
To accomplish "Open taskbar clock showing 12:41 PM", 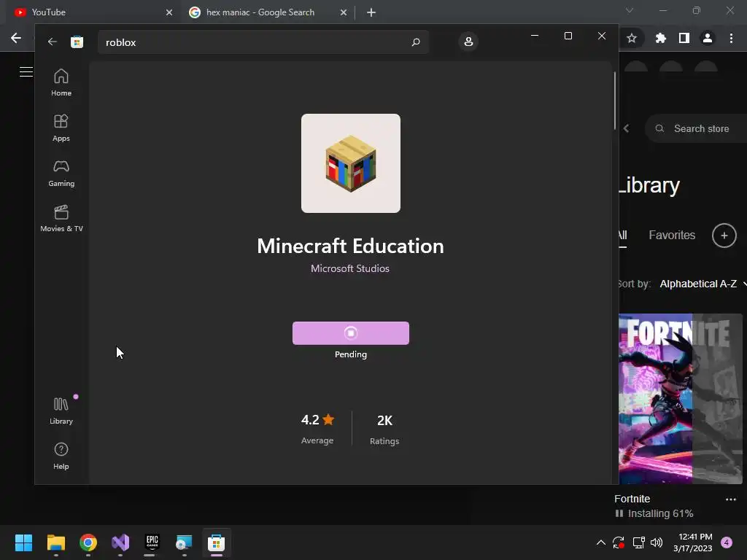I will point(693,542).
